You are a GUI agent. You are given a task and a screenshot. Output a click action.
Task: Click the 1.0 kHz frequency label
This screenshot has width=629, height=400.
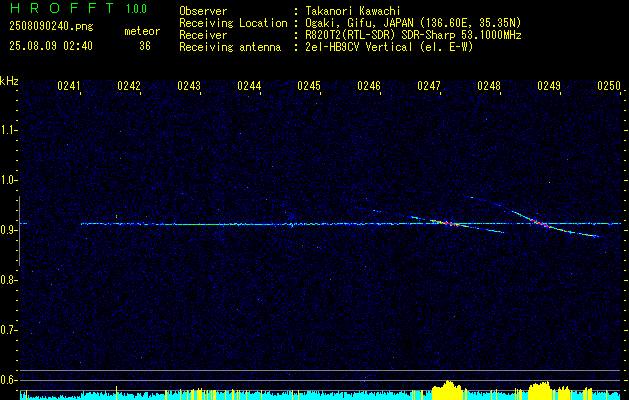7,181
